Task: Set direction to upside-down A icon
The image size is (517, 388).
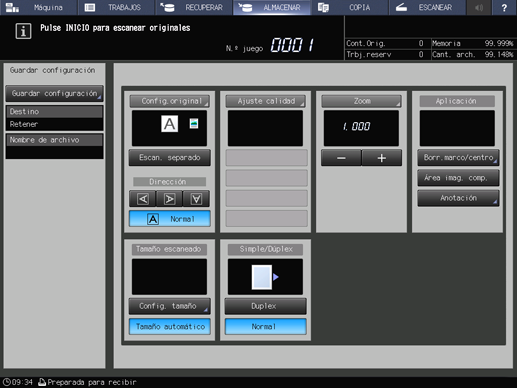Action: [x=196, y=199]
